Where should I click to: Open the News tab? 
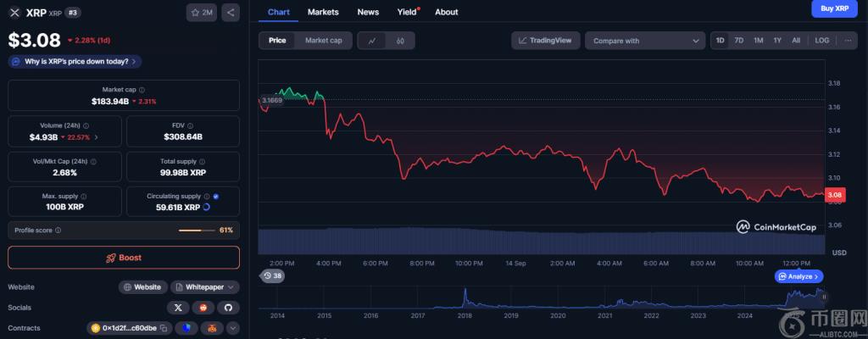coord(368,12)
